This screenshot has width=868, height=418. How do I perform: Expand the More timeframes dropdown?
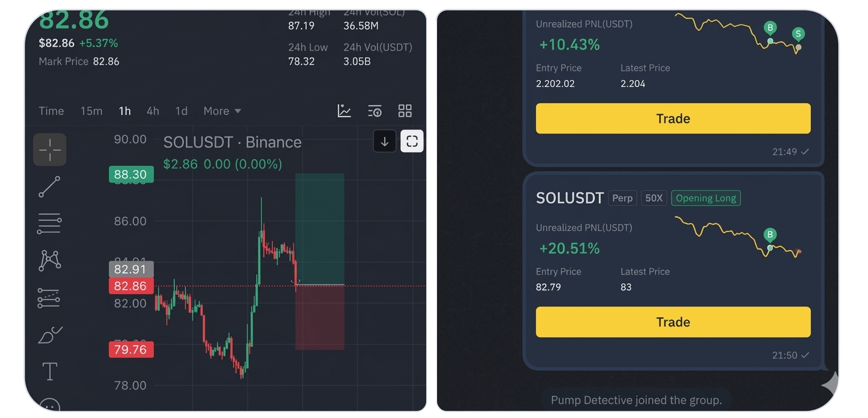(222, 111)
